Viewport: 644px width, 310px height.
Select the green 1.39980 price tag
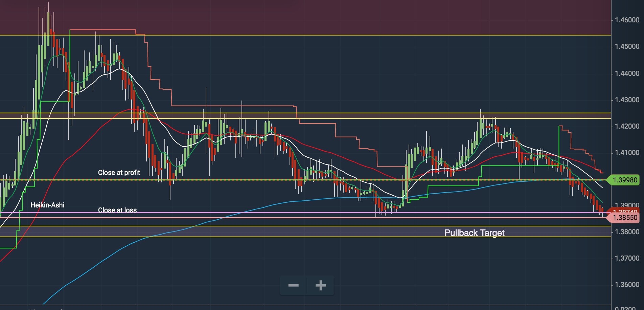(623, 180)
